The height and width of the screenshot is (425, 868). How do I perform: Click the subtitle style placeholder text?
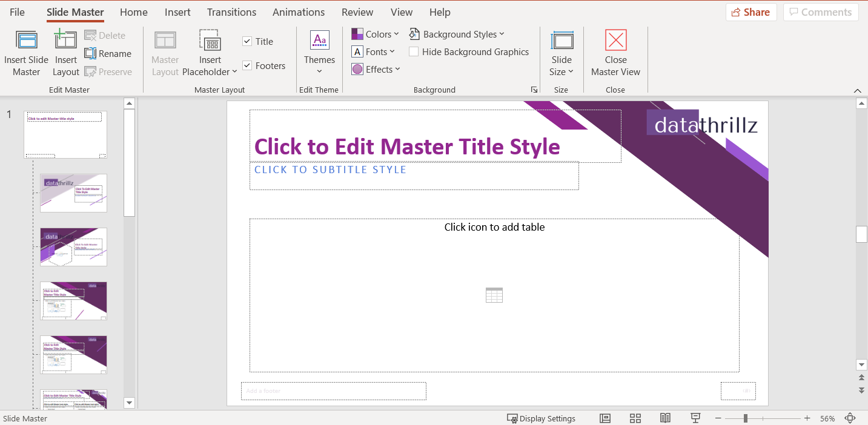330,170
